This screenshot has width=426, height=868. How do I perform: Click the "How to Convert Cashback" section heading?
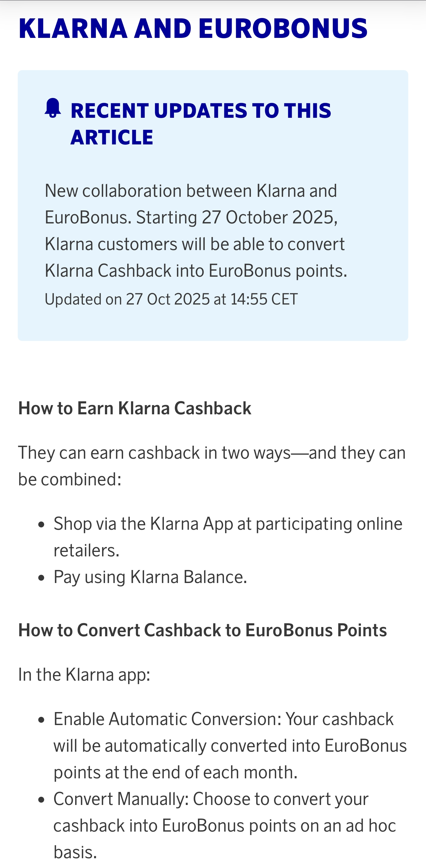(x=202, y=630)
